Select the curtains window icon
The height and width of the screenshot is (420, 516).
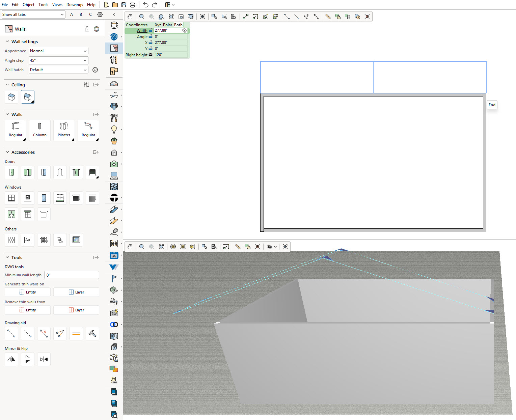coord(11,214)
